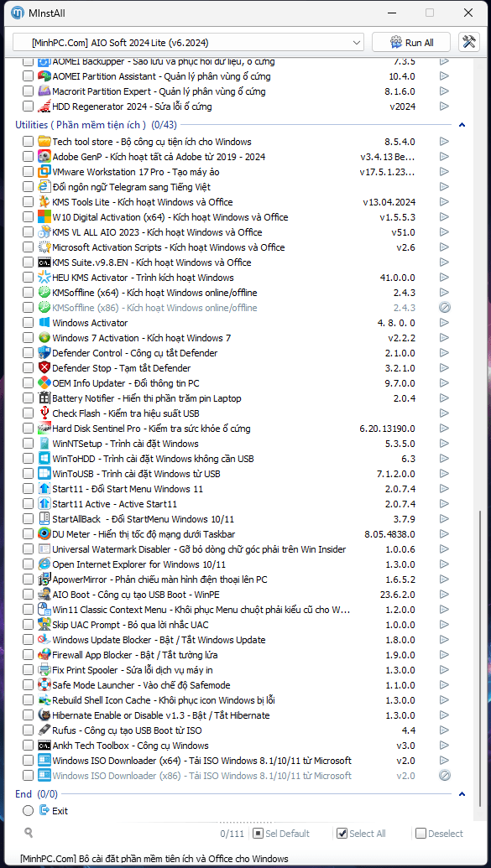Image resolution: width=491 pixels, height=868 pixels.
Task: Select Windows ISO Downloader (x64) row text
Action: click(x=201, y=761)
